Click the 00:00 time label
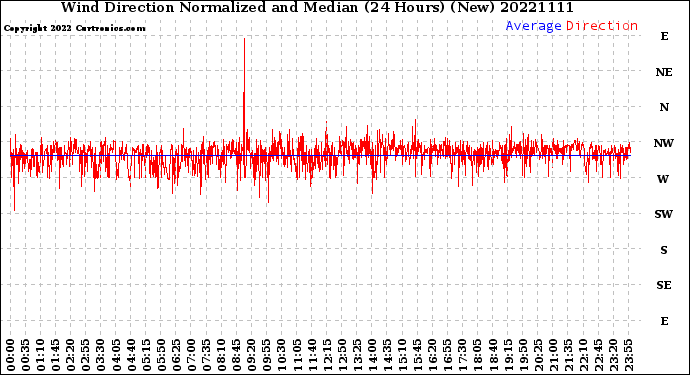 coord(11,355)
